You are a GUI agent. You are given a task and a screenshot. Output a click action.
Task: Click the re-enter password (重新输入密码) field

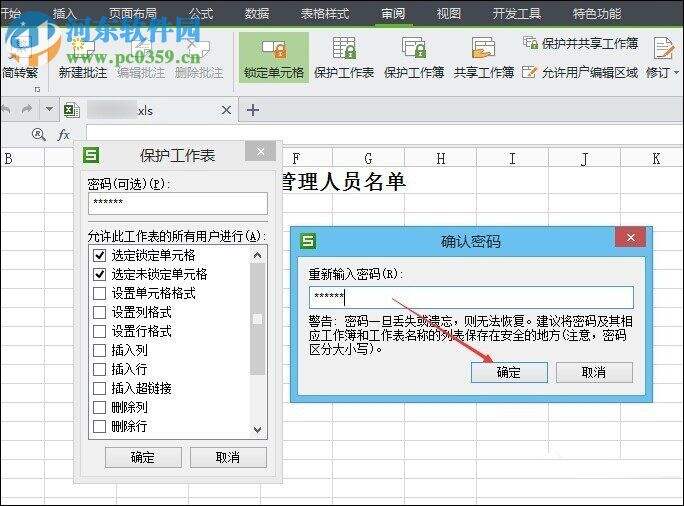click(x=471, y=297)
